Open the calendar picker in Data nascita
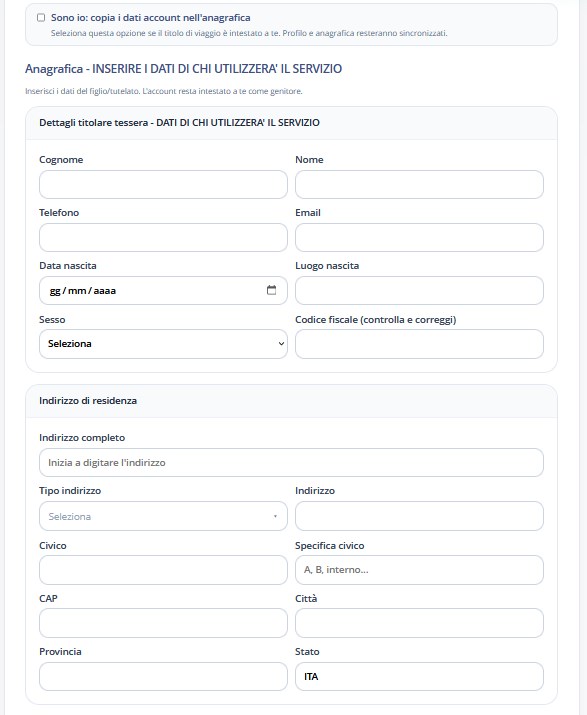Screen dimensions: 587x715 271,290
